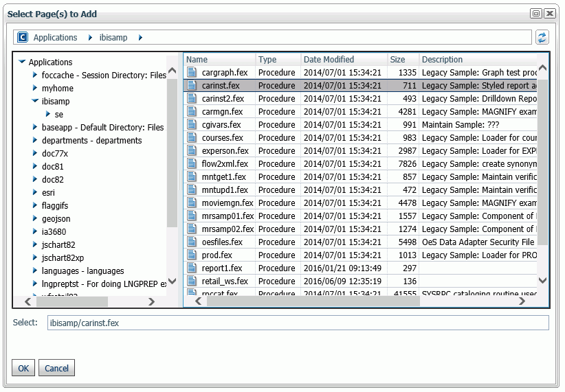Click the folder tree's vertical scrollbar up arrow
Viewport: 565px width, 392px height.
pyautogui.click(x=173, y=71)
